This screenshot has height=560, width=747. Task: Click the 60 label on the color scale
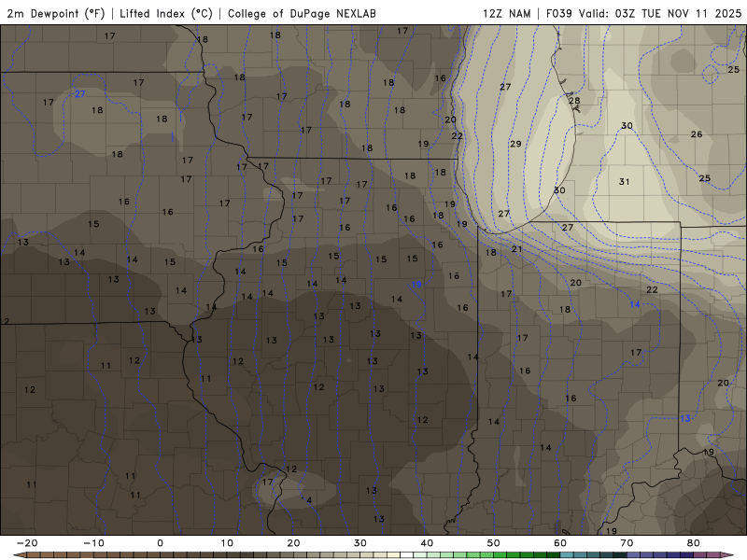pos(560,543)
